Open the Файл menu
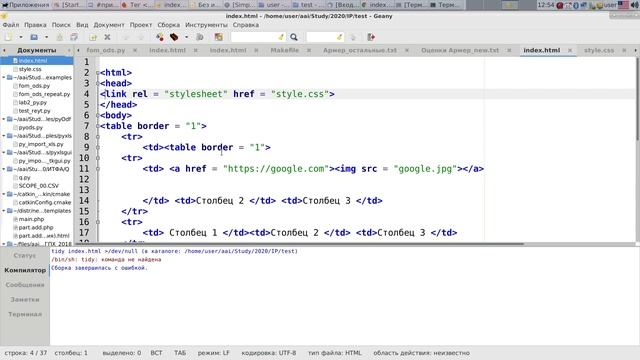640x360 pixels. (11, 25)
